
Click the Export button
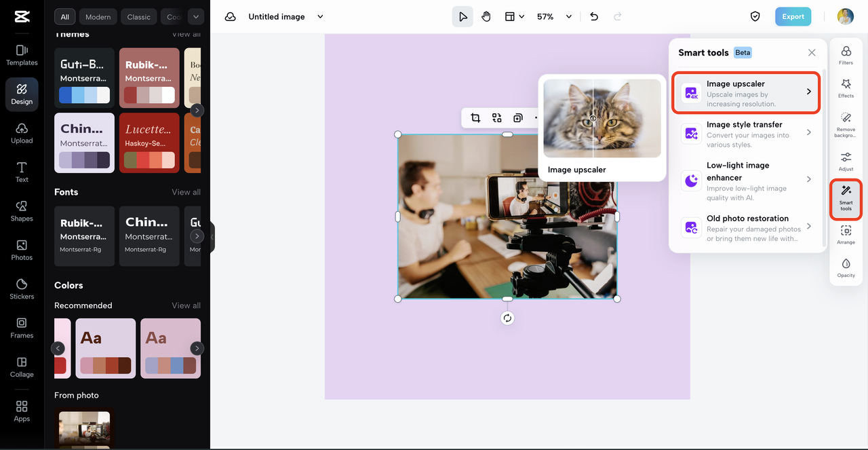(793, 17)
